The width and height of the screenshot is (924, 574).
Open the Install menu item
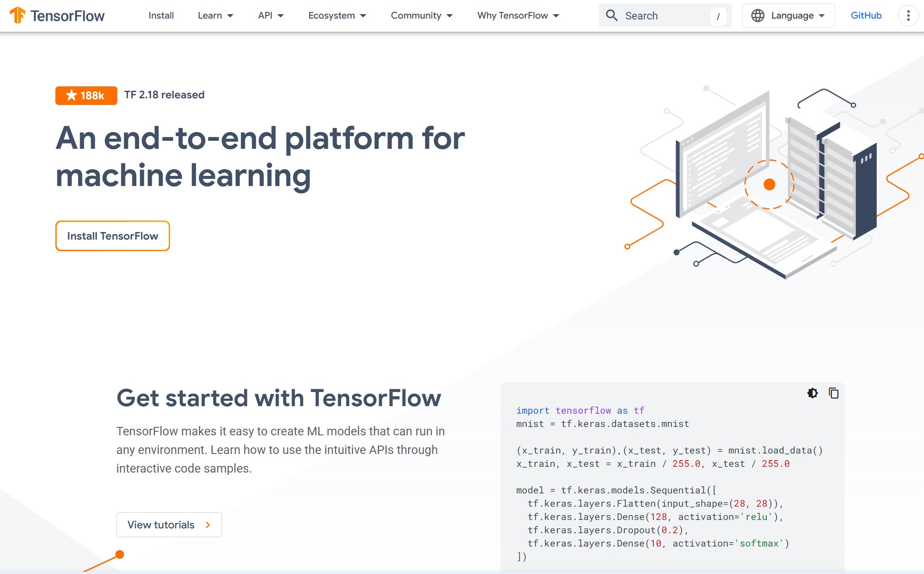(161, 16)
